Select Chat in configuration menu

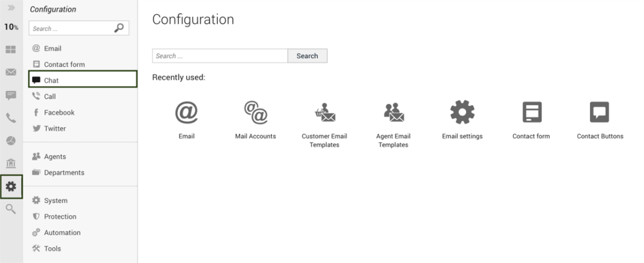pyautogui.click(x=83, y=81)
